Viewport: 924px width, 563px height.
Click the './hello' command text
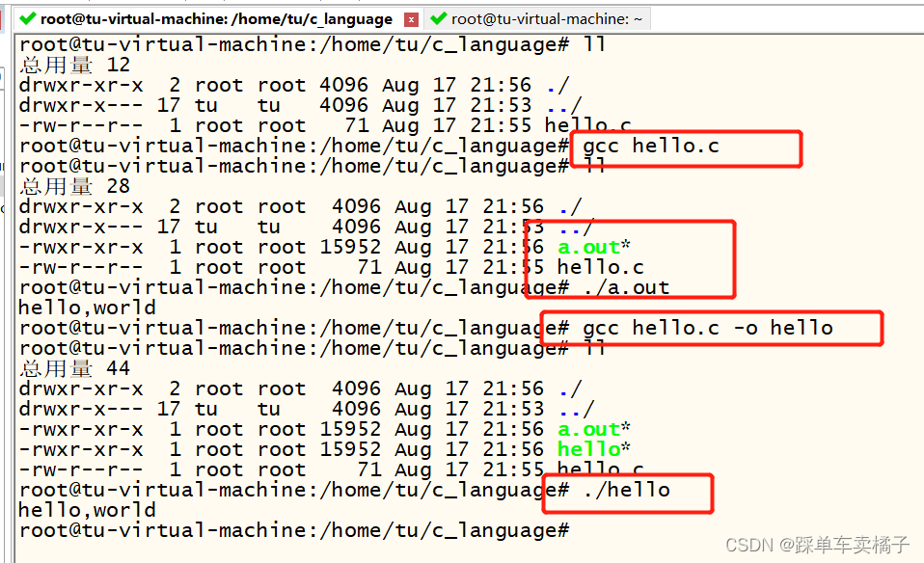coord(627,490)
